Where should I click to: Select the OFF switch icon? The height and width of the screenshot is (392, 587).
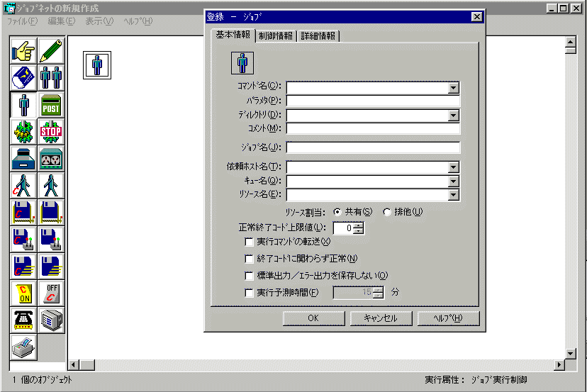coord(51,293)
